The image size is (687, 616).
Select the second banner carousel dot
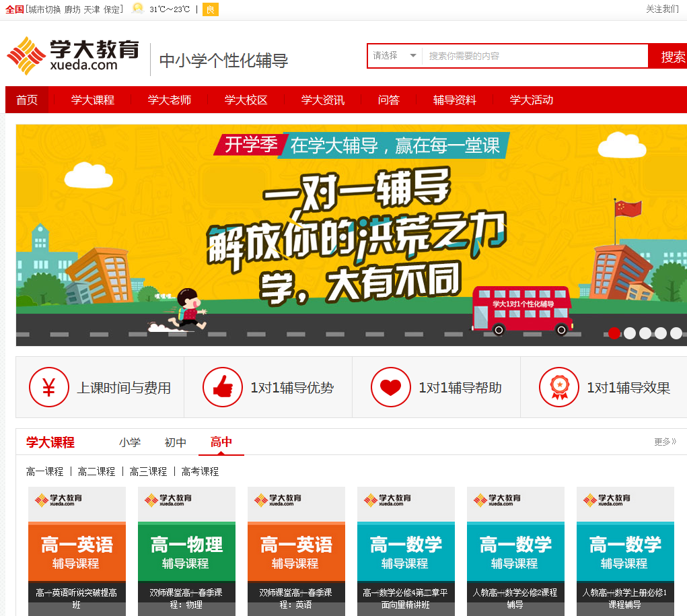630,333
